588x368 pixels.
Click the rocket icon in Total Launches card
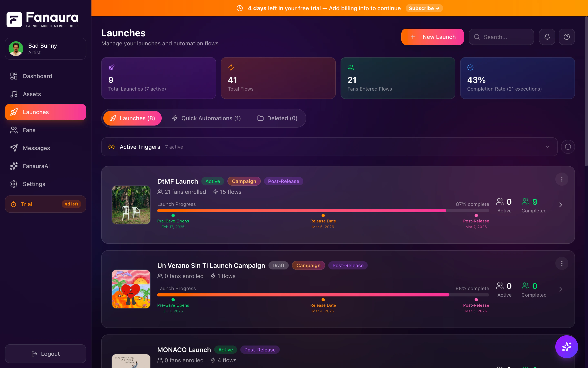click(111, 67)
